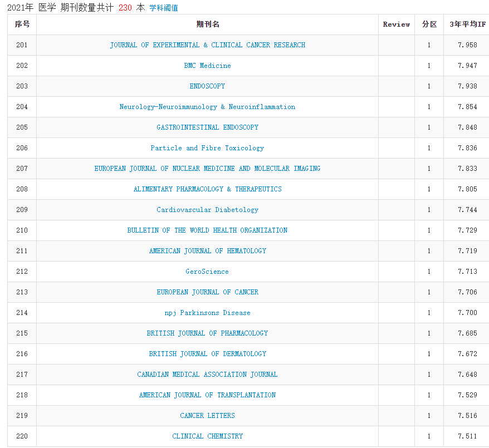
Task: Click serial number 212
Action: pyautogui.click(x=22, y=272)
